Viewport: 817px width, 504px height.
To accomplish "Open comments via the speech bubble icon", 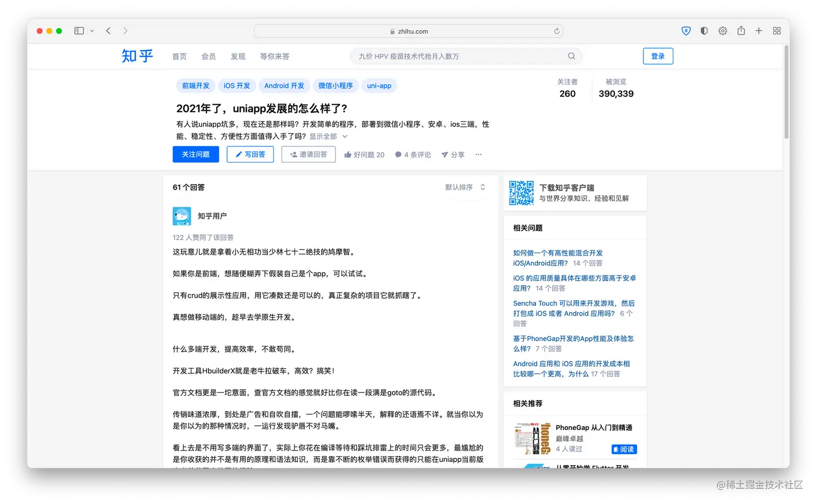I will (398, 154).
